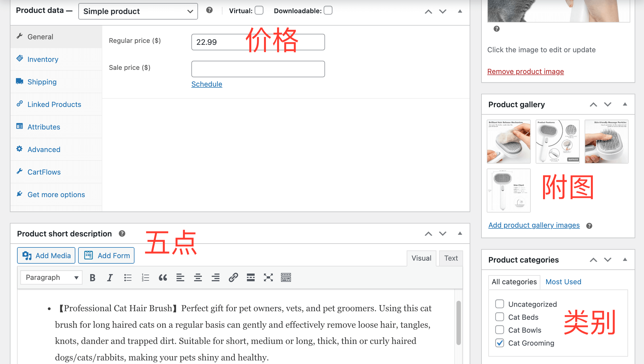Select the Size Chart gallery thumbnail

[x=509, y=191]
